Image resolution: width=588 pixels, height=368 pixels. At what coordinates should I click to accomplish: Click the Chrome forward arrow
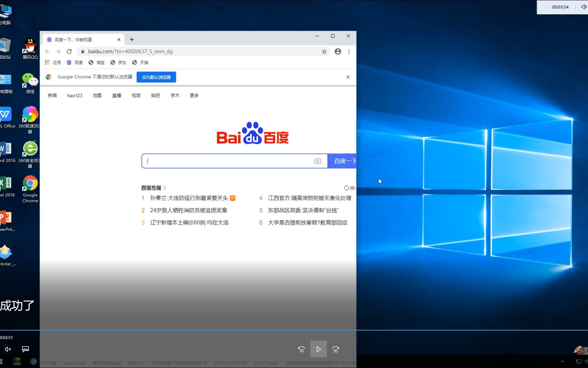[58, 51]
